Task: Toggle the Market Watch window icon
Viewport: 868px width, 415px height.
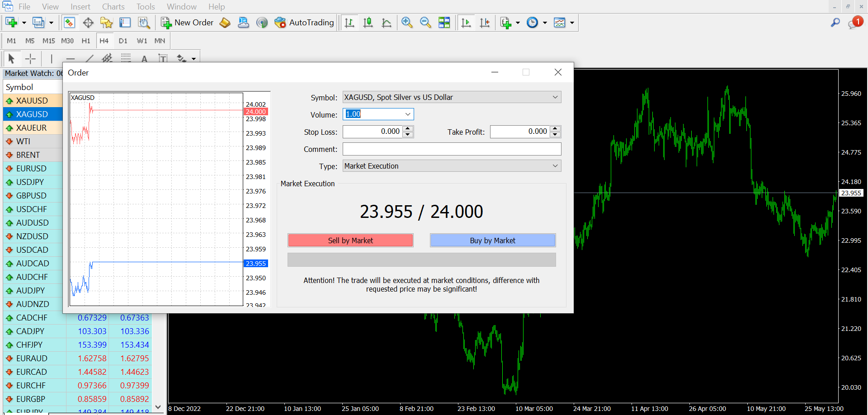Action: (x=69, y=23)
